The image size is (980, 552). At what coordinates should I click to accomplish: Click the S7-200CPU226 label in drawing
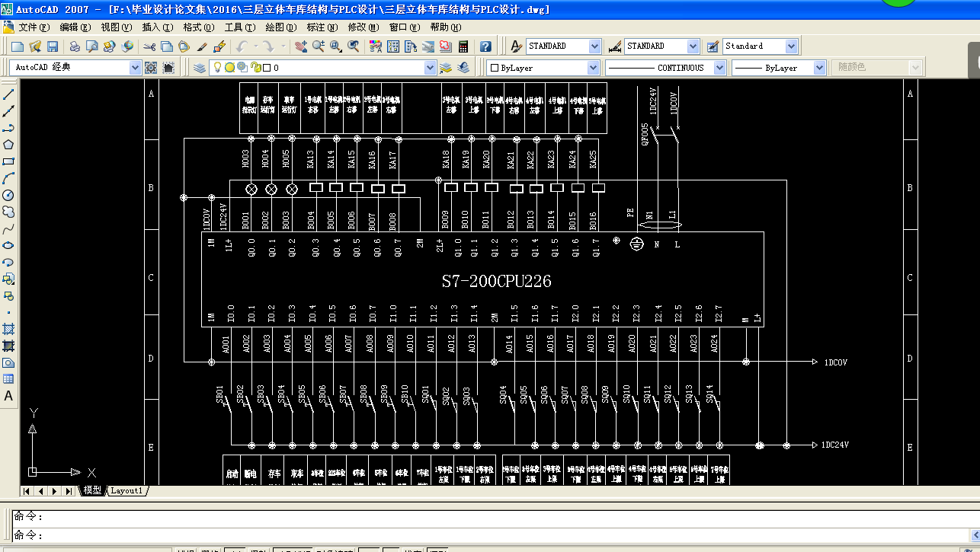[497, 281]
